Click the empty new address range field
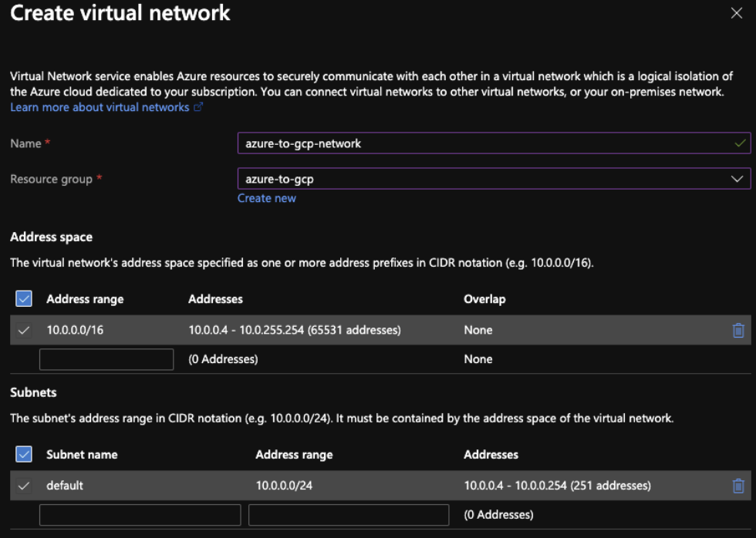This screenshot has height=538, width=756. click(106, 359)
